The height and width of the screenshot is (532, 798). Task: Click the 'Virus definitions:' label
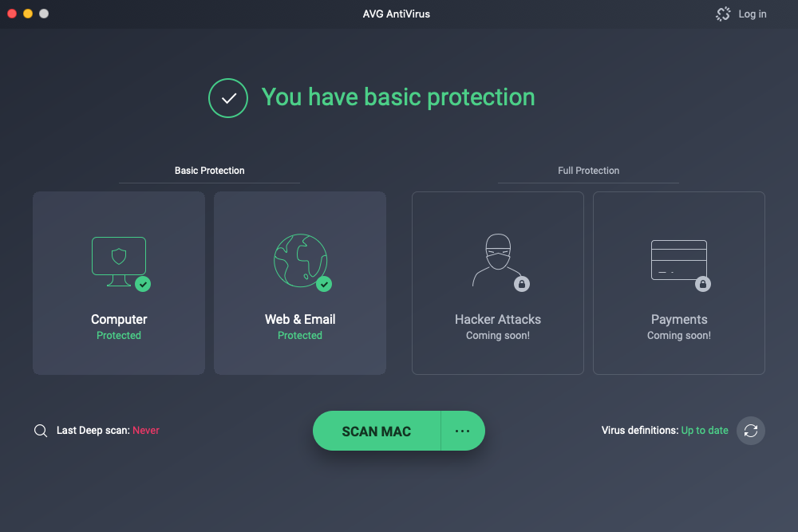pyautogui.click(x=640, y=430)
